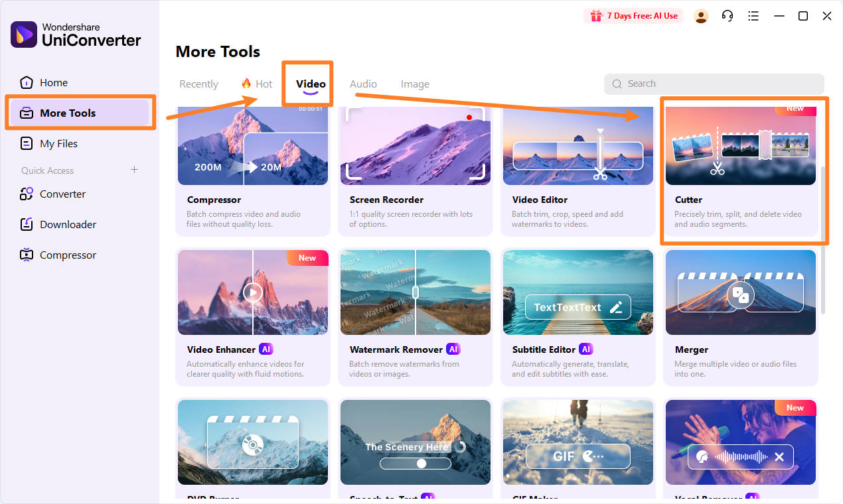843x504 pixels.
Task: Open the Compressor tool card thumbnail
Action: pyautogui.click(x=253, y=146)
